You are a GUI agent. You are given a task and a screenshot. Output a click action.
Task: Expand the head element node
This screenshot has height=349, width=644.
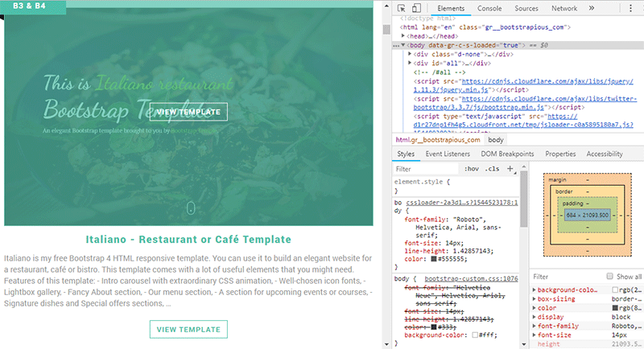pyautogui.click(x=403, y=36)
